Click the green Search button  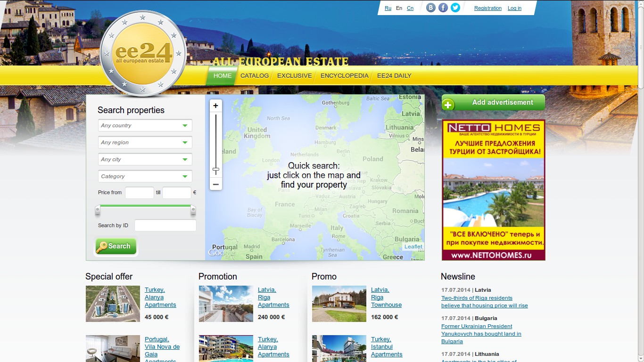click(x=116, y=247)
